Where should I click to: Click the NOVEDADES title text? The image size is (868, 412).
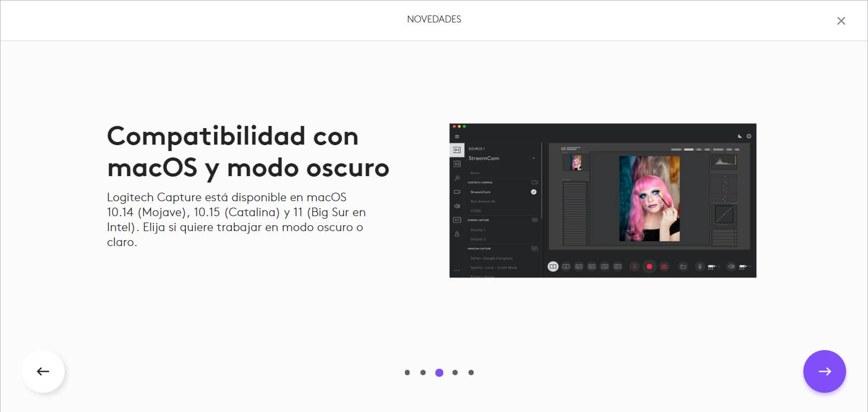point(434,19)
